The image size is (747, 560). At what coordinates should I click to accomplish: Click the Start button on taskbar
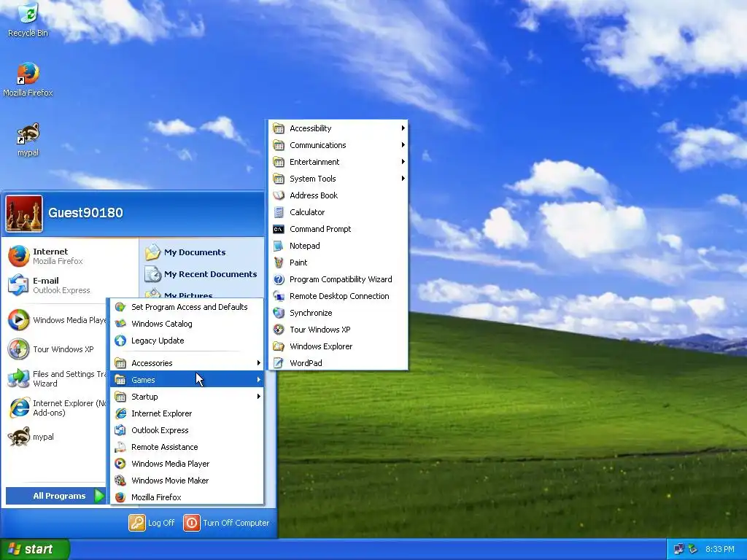click(35, 549)
